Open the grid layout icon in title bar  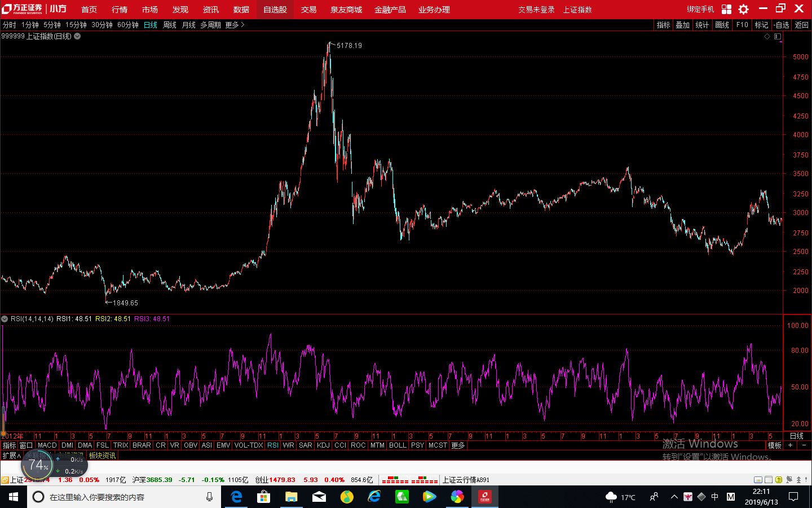click(726, 9)
